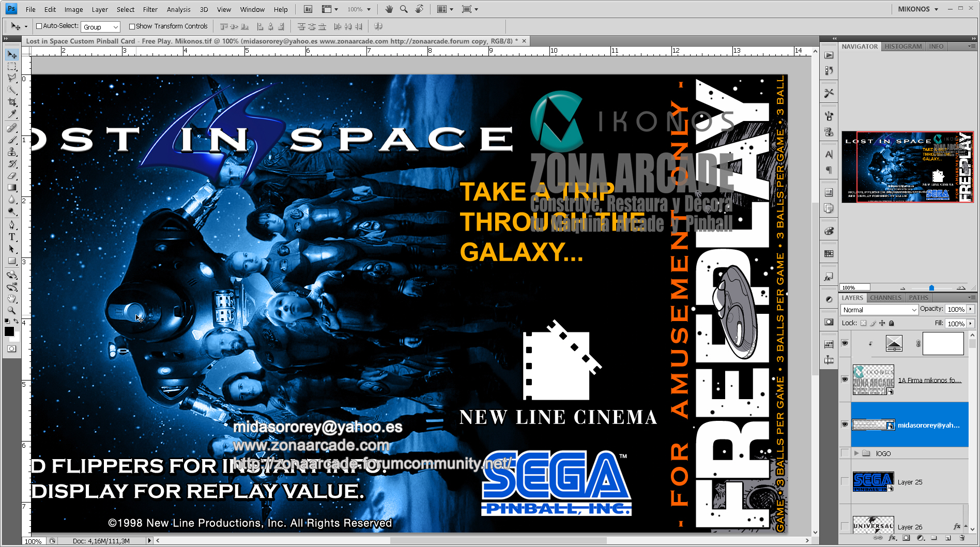Select the 3D Rotate tool
The image size is (980, 547).
[12, 275]
